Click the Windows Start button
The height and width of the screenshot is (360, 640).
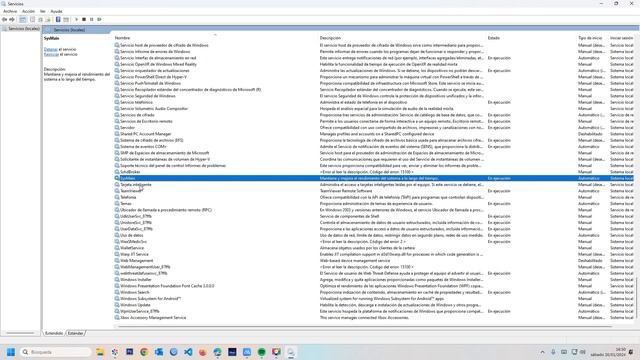coord(11,352)
